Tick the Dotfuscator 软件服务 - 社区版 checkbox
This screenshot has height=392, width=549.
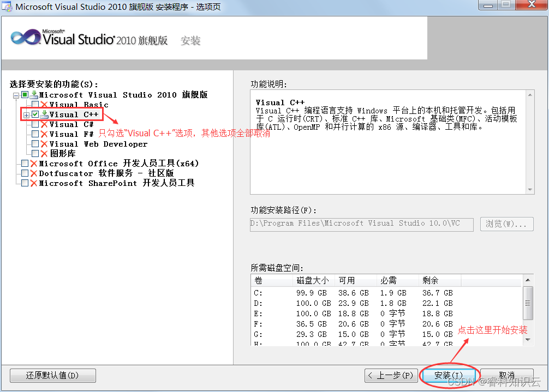25,173
